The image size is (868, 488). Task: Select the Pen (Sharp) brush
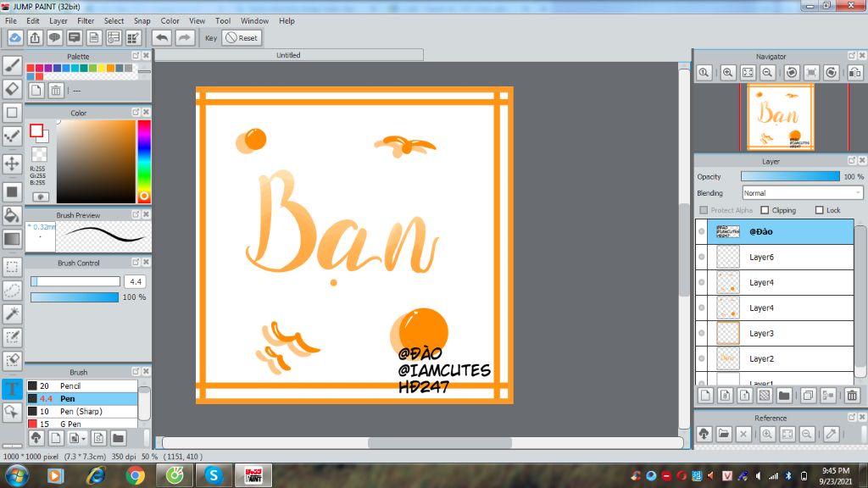pyautogui.click(x=82, y=411)
